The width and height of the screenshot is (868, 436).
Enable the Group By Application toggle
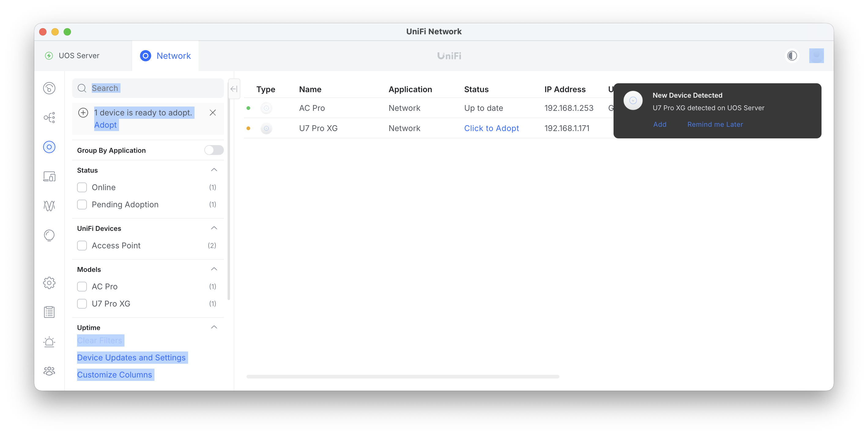coord(213,150)
